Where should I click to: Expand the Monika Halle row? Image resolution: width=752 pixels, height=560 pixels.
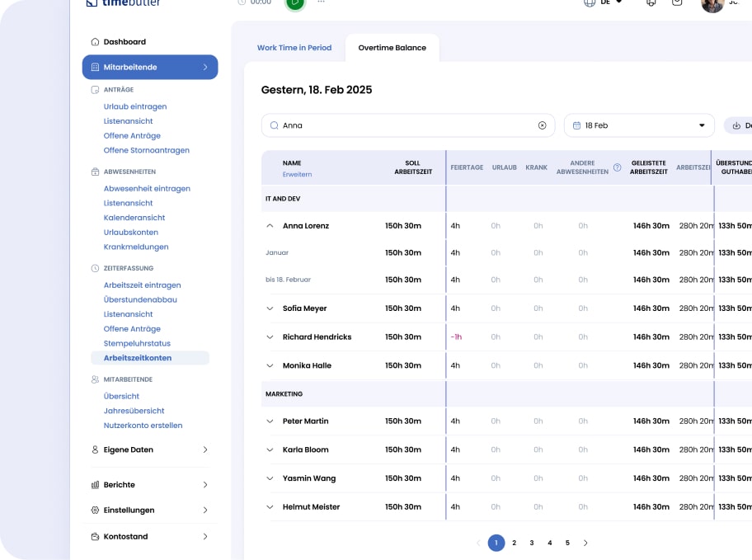[270, 365]
